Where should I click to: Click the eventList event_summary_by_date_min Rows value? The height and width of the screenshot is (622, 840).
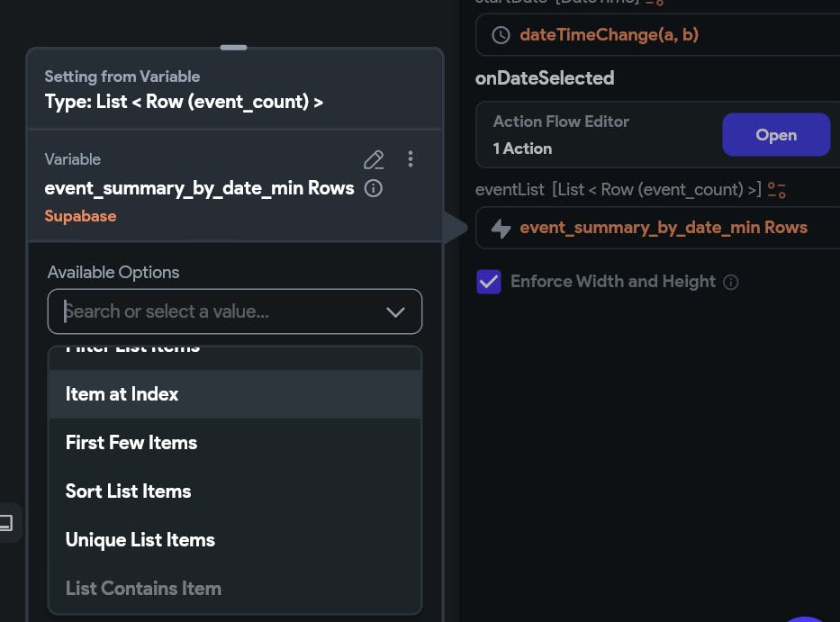pyautogui.click(x=664, y=228)
